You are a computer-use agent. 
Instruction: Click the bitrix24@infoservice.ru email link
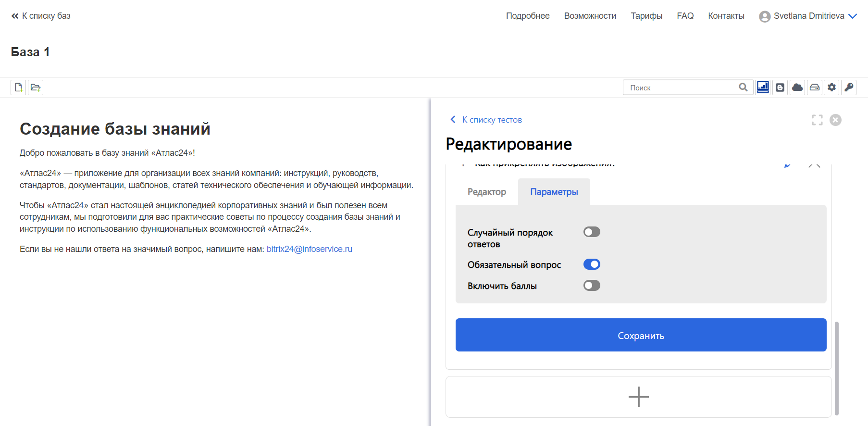tap(310, 249)
